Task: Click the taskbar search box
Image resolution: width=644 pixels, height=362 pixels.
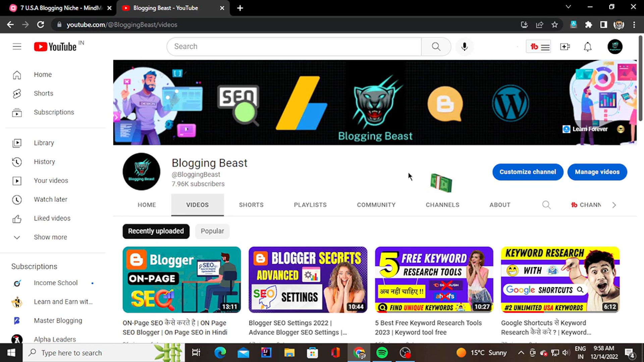Action: 104,353
